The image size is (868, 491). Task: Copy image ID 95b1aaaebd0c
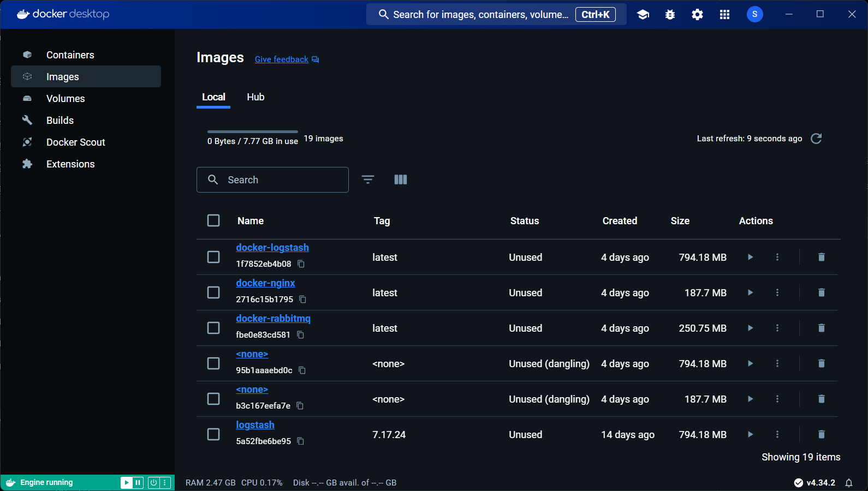pyautogui.click(x=302, y=370)
